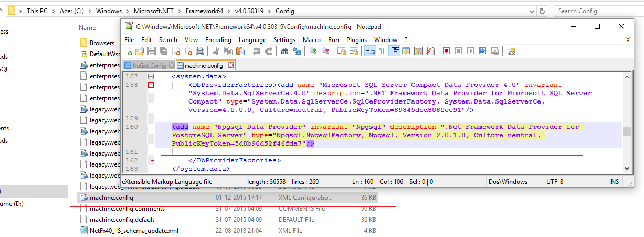Toggle Show All Characters pilcrow button
The image size is (644, 237).
pos(382,51)
